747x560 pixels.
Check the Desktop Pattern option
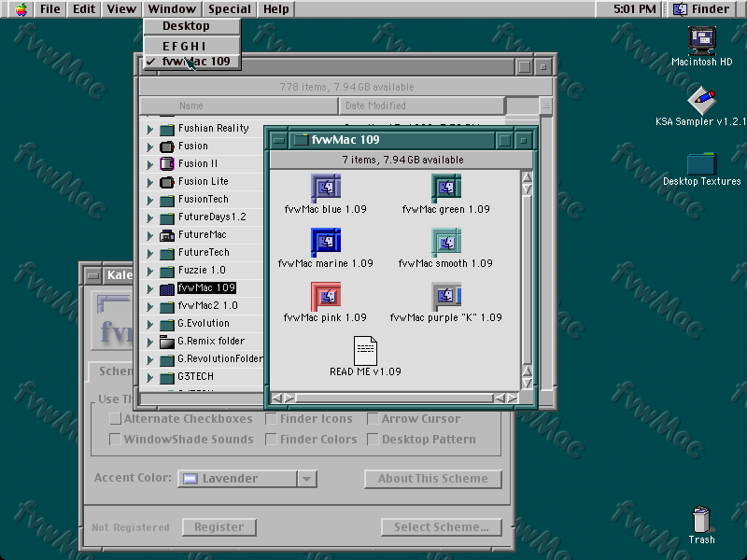point(373,439)
